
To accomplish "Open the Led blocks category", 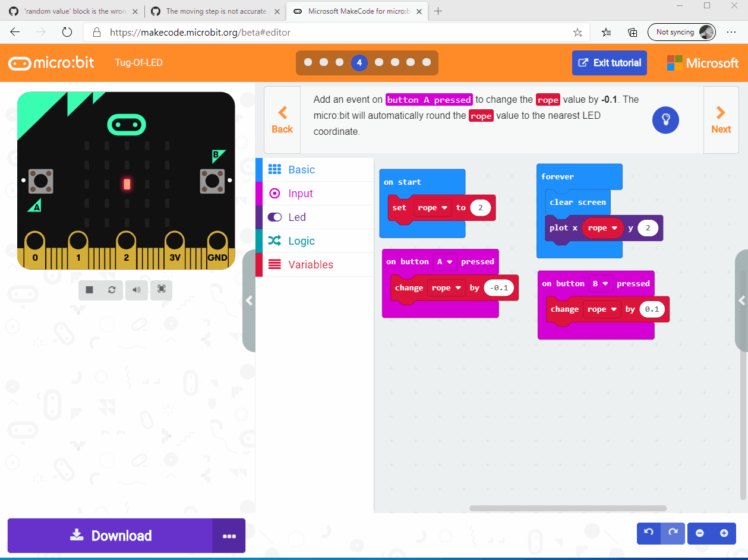I will (x=315, y=217).
